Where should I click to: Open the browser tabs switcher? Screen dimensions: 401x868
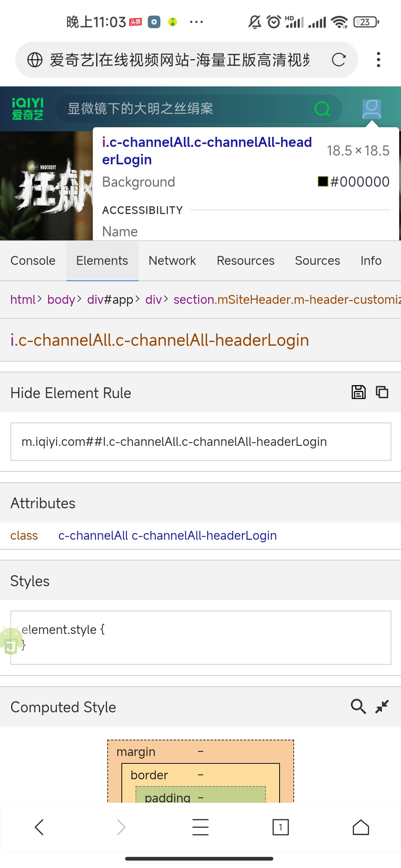[281, 827]
